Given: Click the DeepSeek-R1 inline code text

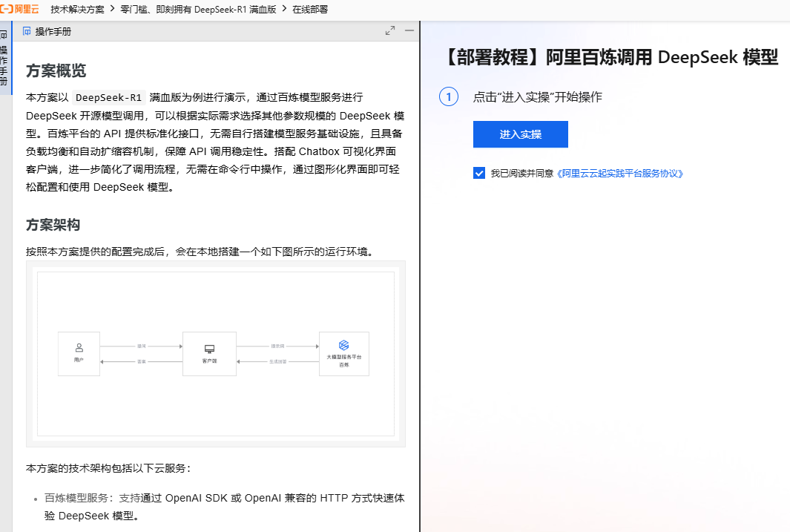Looking at the screenshot, I should point(109,97).
